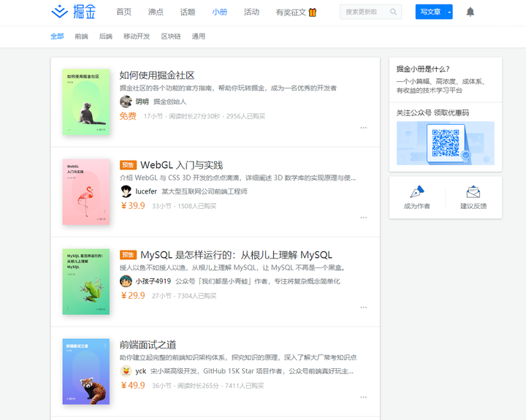Click the 建议反馈 label
Image resolution: width=526 pixels, height=420 pixels.
click(x=473, y=206)
